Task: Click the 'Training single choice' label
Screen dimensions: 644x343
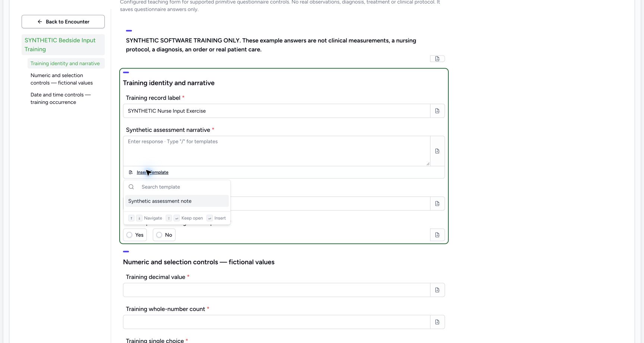Action: tap(155, 341)
